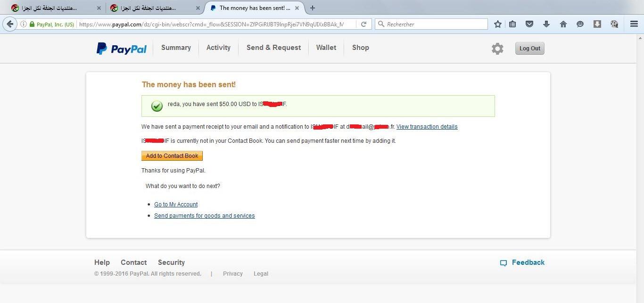Image resolution: width=644 pixels, height=303 pixels.
Task: Click the copyright '© 1999-2016 PayPal' text
Action: 148,274
